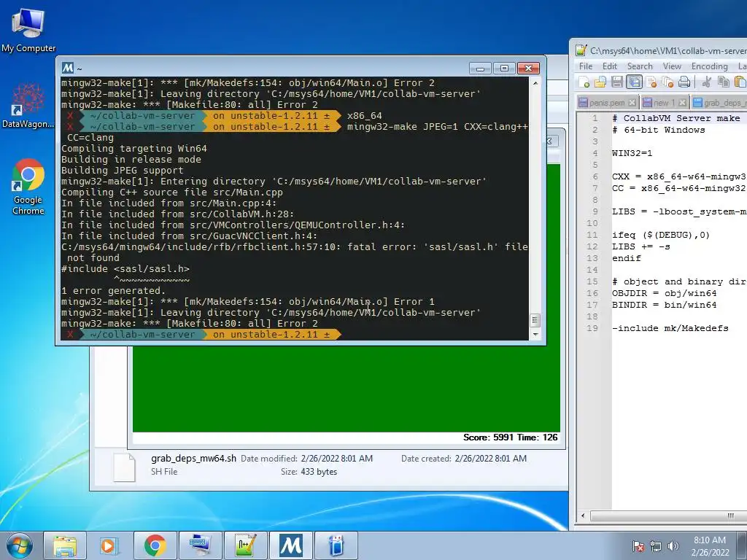Screen dimensions: 747x560
Task: Click the Close document icon in Notepad++
Action: tap(651, 82)
